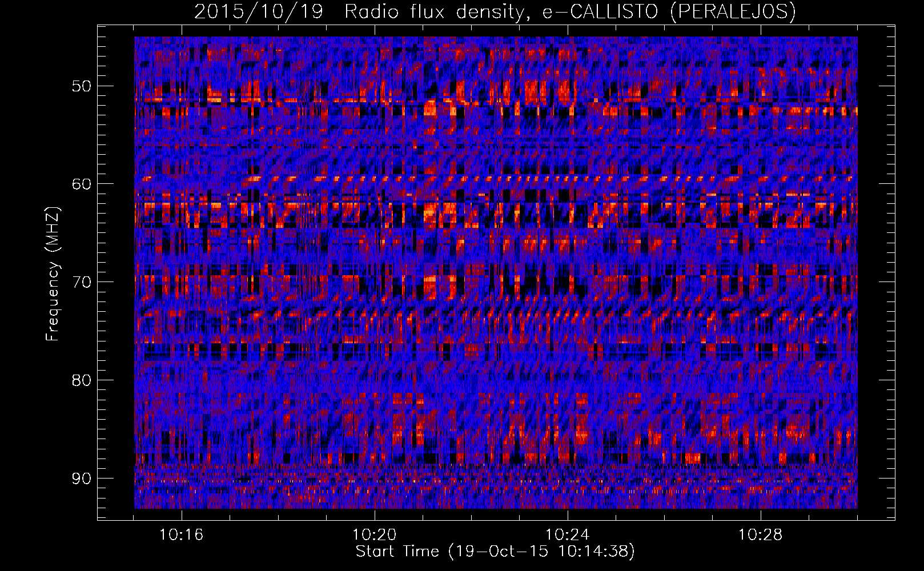Click the 'Start Time (19-Oct-15 10:14:38)' label
This screenshot has height=571, width=924.
coord(495,552)
